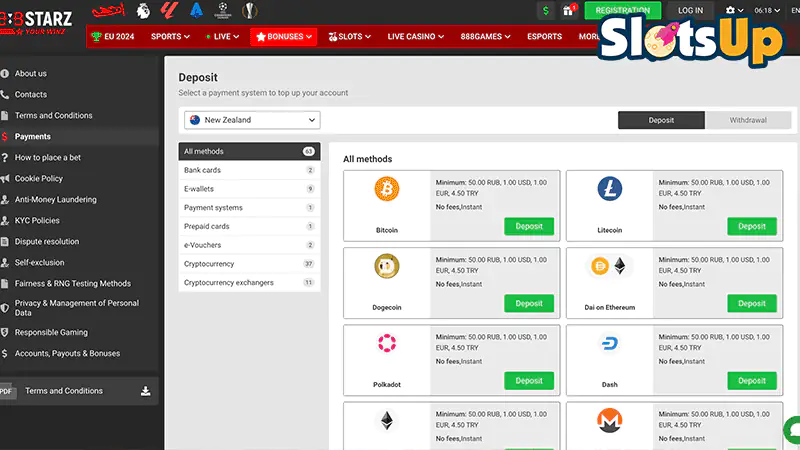Click the Litecoin coin icon

click(x=610, y=189)
